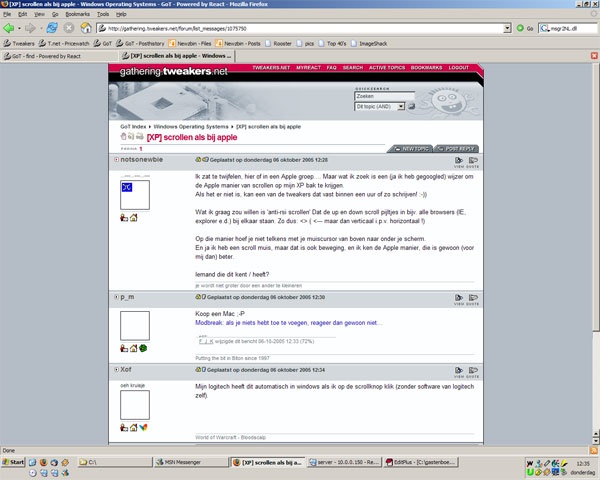Open the Top 40's bookmark
Screen dimensions: 600x480
tap(332, 44)
